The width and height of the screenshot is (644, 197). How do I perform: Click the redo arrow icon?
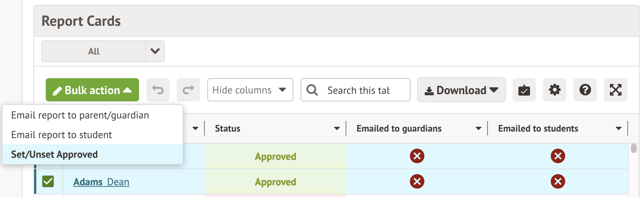tap(188, 90)
